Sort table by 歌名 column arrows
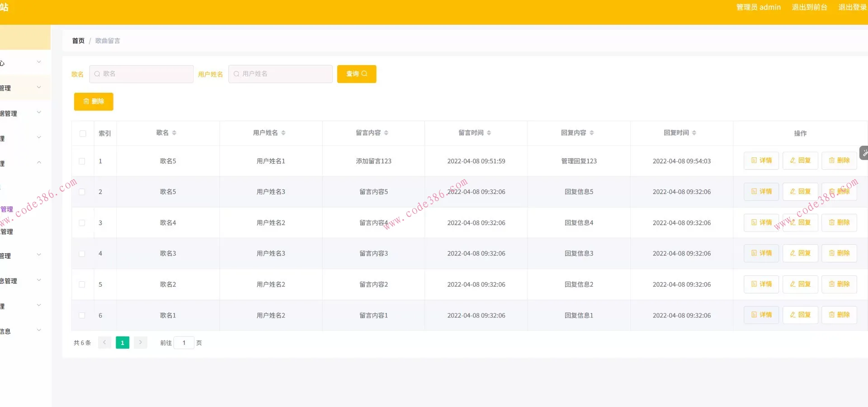The image size is (868, 407). (x=174, y=133)
